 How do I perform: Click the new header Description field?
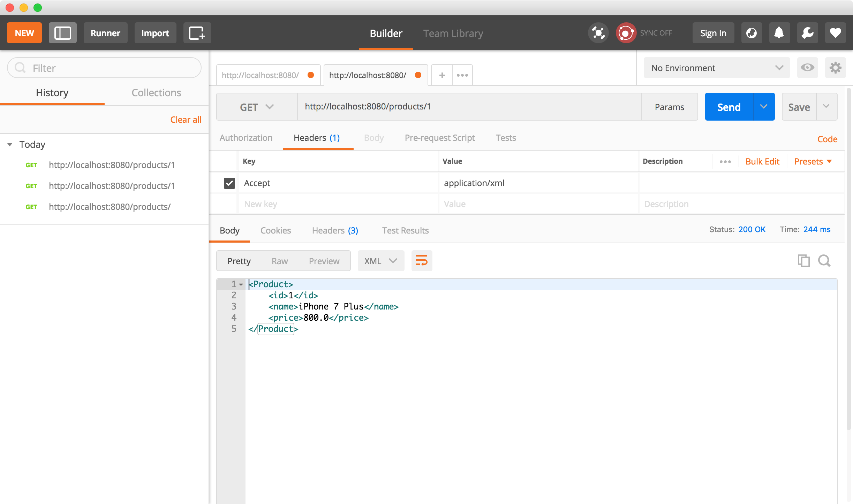[741, 204]
